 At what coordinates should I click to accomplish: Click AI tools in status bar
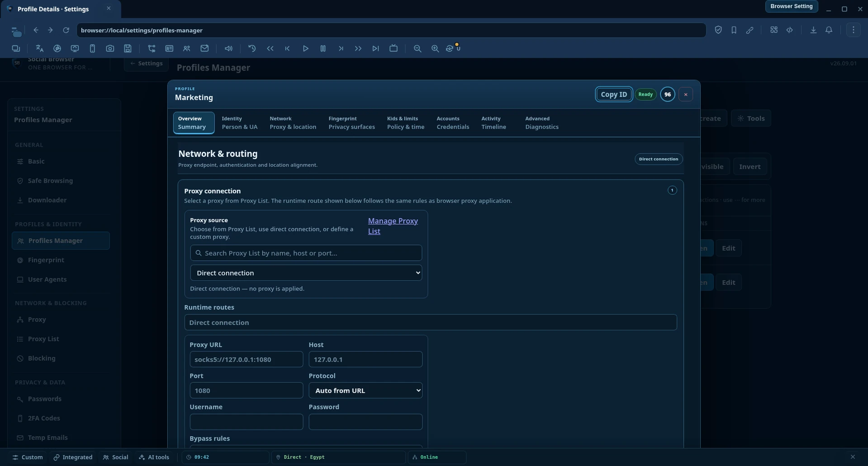154,457
